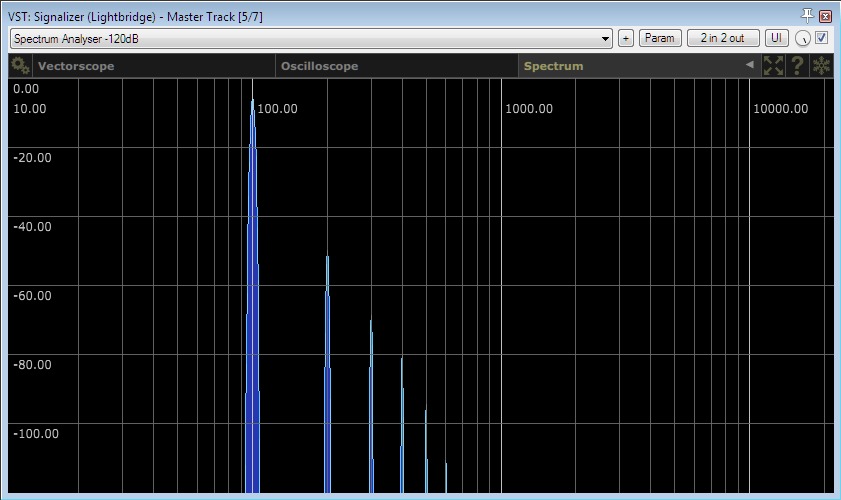This screenshot has height=500, width=841.
Task: Click the preset dropdown arrow
Action: [x=605, y=39]
